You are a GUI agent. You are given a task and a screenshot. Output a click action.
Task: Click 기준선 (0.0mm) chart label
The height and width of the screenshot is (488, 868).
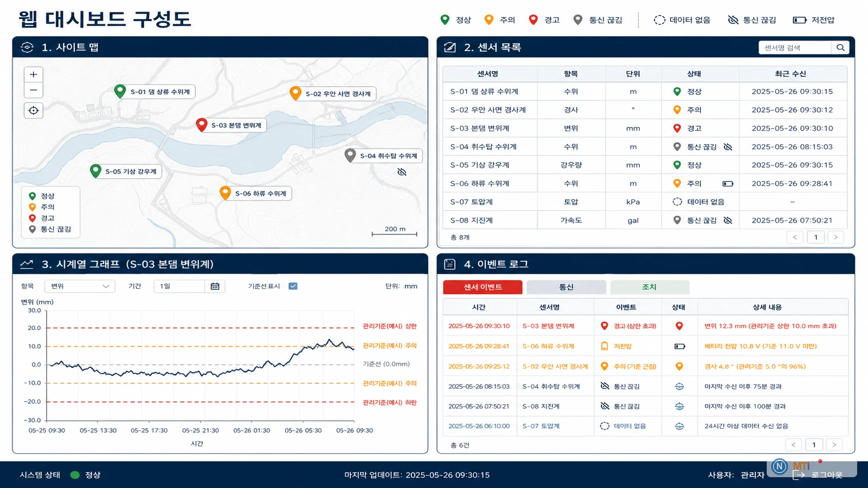(x=386, y=364)
